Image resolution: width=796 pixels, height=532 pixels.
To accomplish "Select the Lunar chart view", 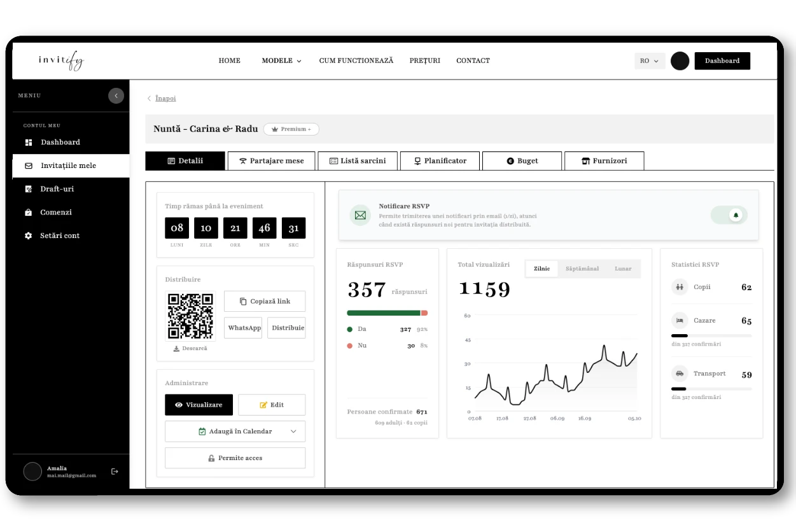I will point(623,269).
